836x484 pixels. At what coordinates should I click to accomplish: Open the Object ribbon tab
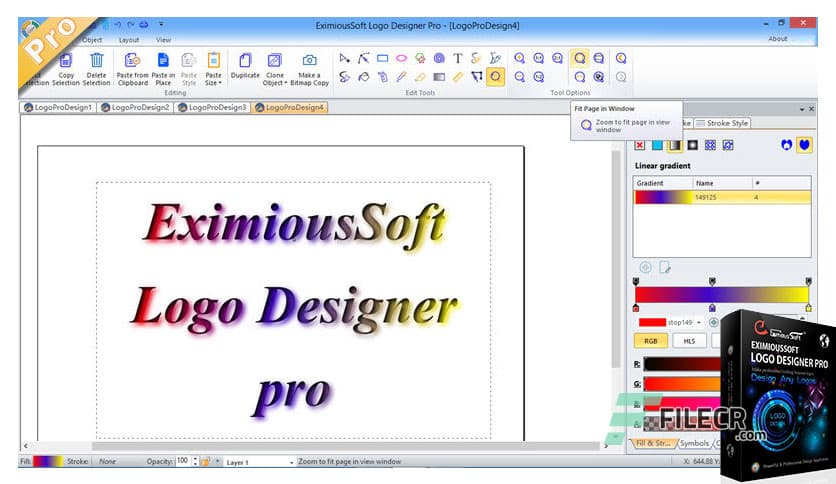click(92, 40)
